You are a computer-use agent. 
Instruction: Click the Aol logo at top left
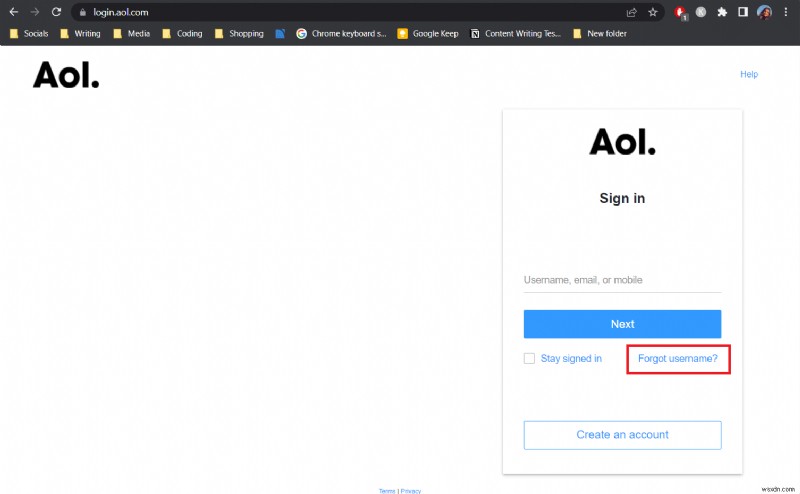[x=66, y=75]
